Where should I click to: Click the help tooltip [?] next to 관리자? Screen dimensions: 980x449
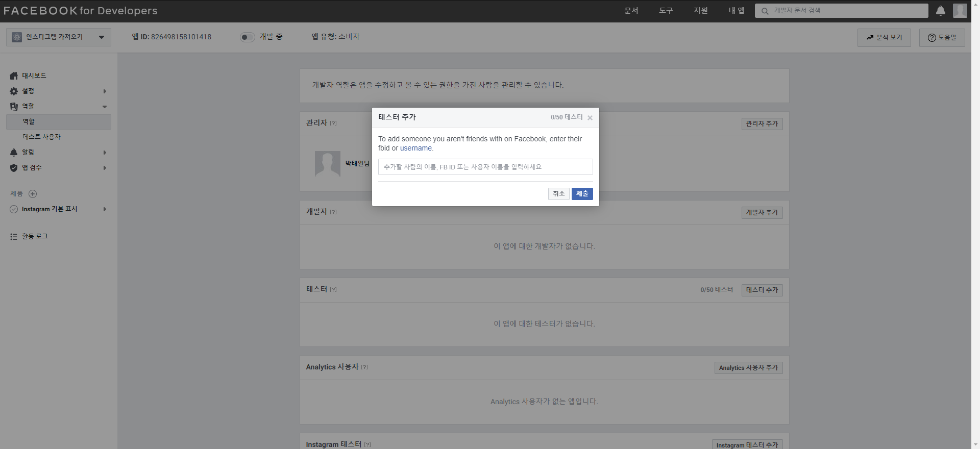point(333,123)
